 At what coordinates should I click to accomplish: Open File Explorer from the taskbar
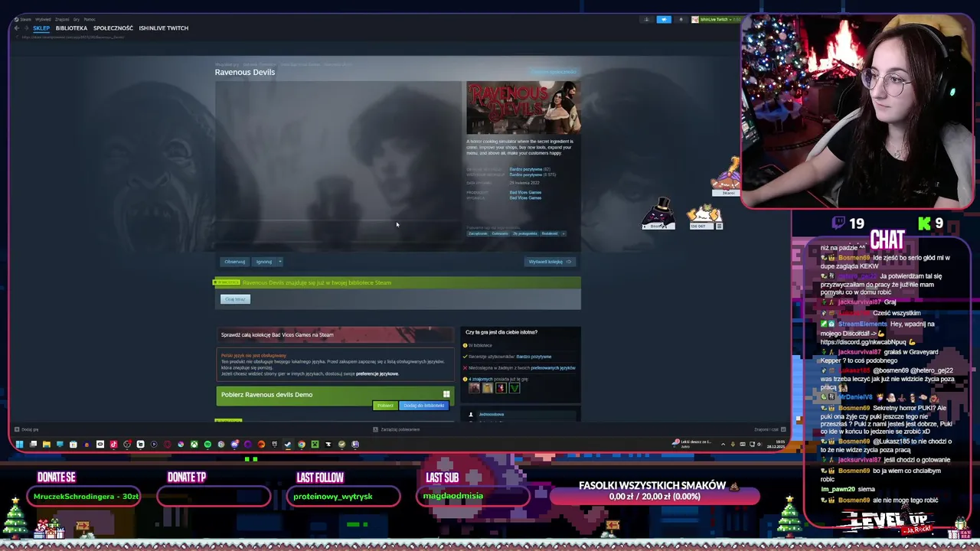click(47, 444)
